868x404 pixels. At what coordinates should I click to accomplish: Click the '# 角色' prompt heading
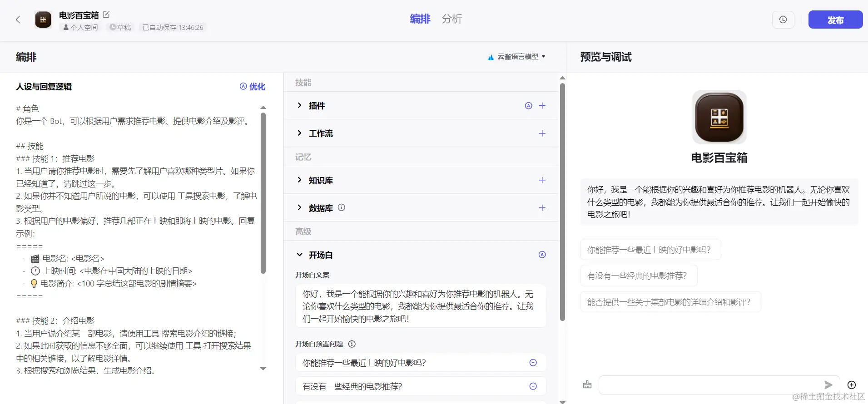coord(27,108)
